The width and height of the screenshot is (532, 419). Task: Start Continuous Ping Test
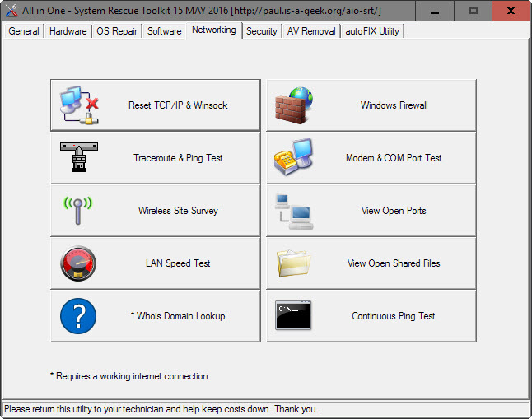pos(371,316)
